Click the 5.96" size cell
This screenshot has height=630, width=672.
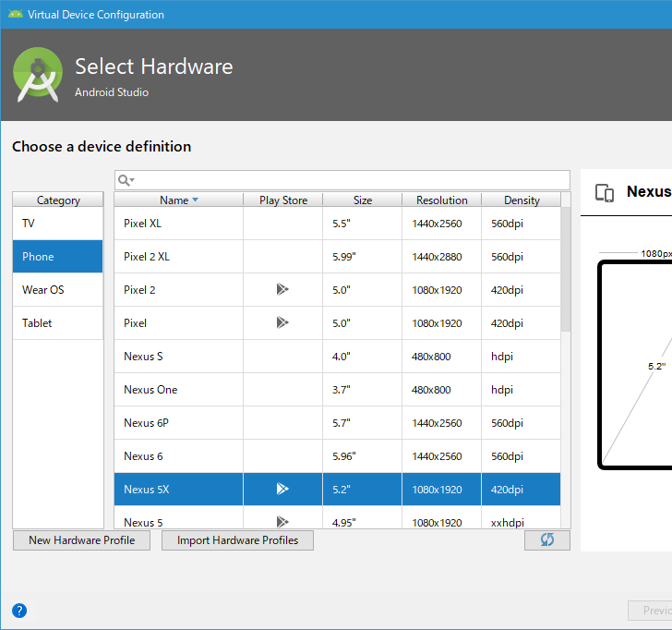pyautogui.click(x=362, y=456)
